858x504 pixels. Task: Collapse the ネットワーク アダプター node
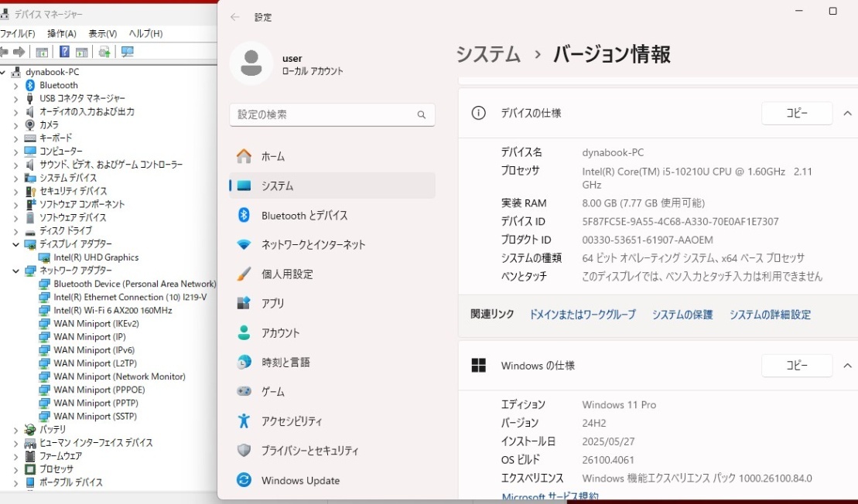coord(16,271)
